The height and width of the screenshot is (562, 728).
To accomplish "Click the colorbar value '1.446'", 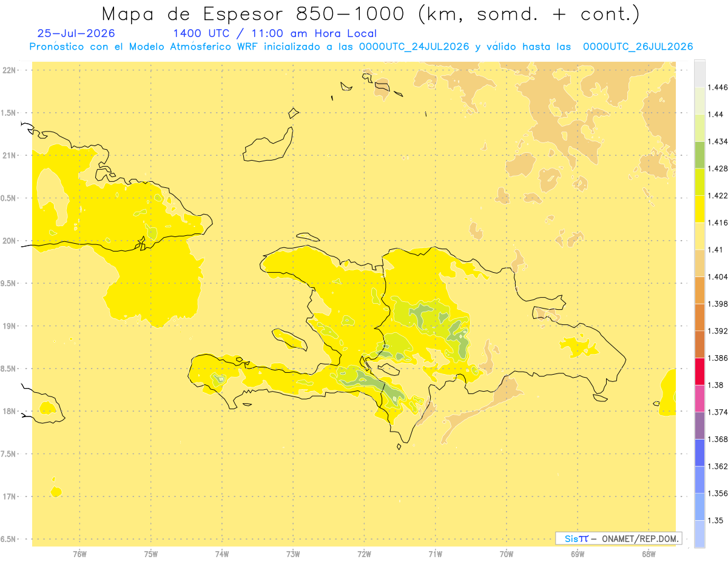I will tap(718, 87).
